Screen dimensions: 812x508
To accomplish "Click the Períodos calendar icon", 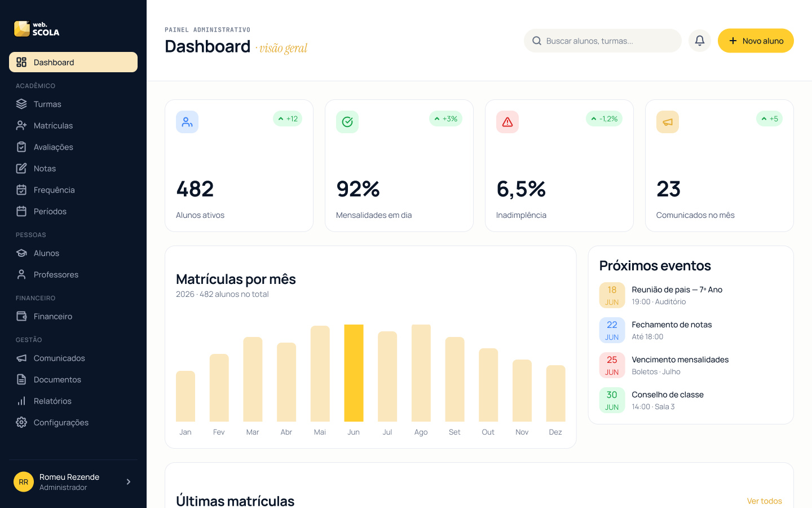I will pos(21,211).
